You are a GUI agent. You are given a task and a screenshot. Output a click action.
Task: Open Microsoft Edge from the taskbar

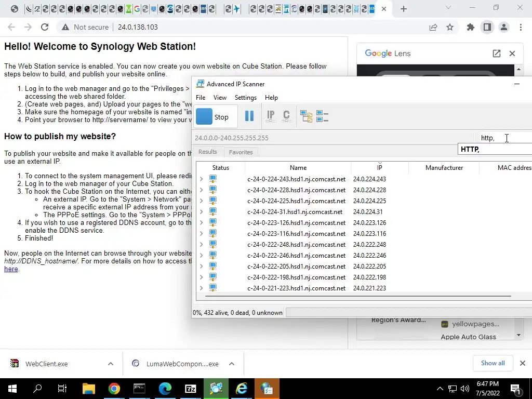165,389
